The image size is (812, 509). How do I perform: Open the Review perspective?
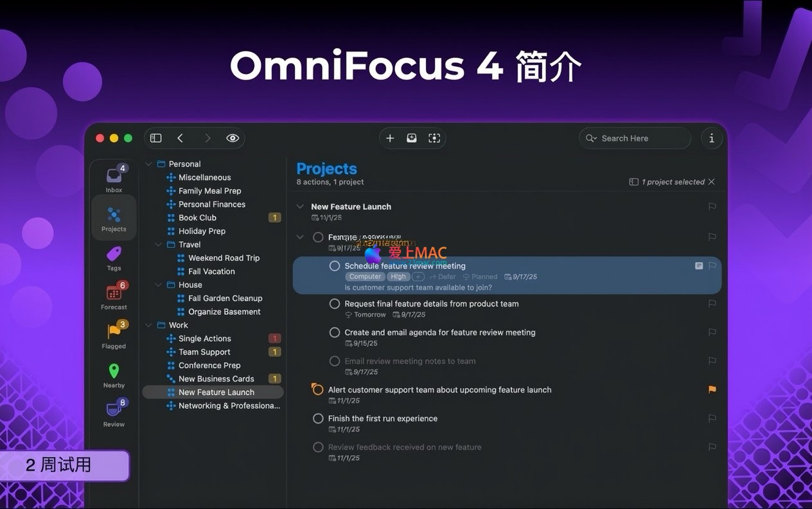coord(114,414)
